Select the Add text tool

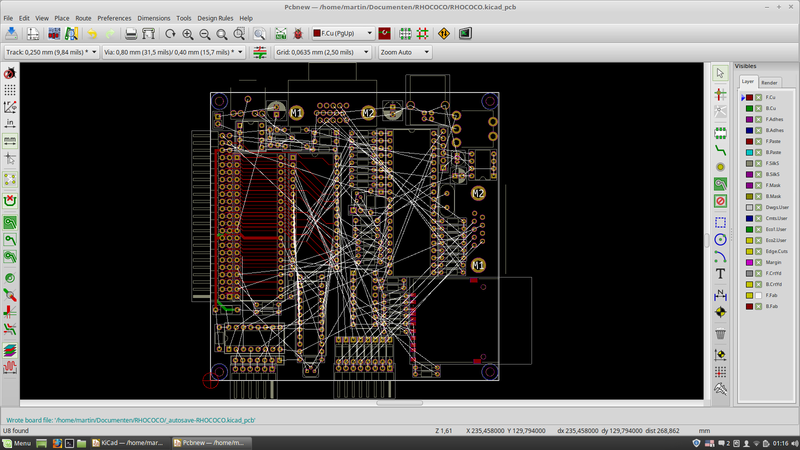click(720, 274)
